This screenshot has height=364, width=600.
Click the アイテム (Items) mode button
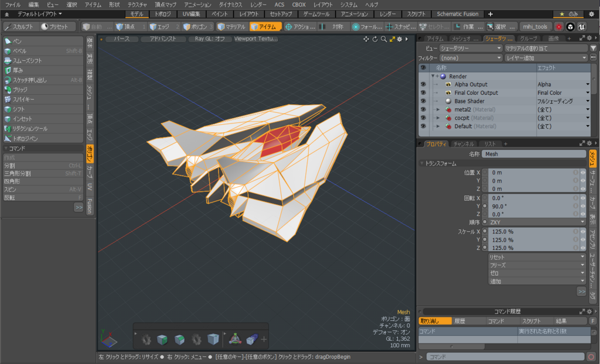coord(265,27)
